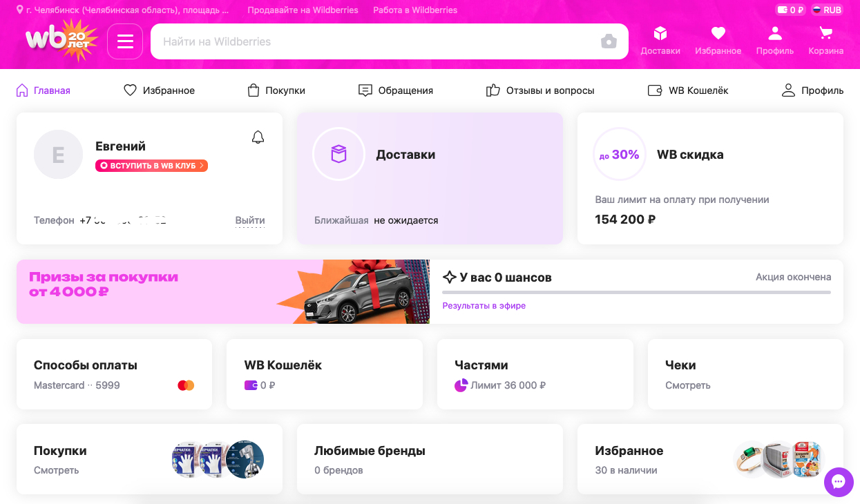Open the Любимые бренды card
This screenshot has height=504, width=860.
[430, 459]
